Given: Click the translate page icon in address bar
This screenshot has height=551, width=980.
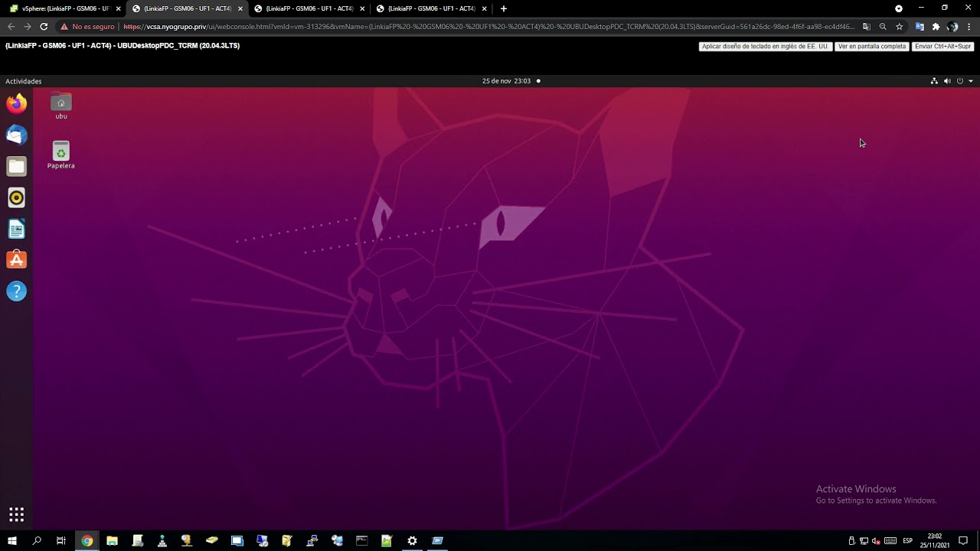Looking at the screenshot, I should point(867,27).
